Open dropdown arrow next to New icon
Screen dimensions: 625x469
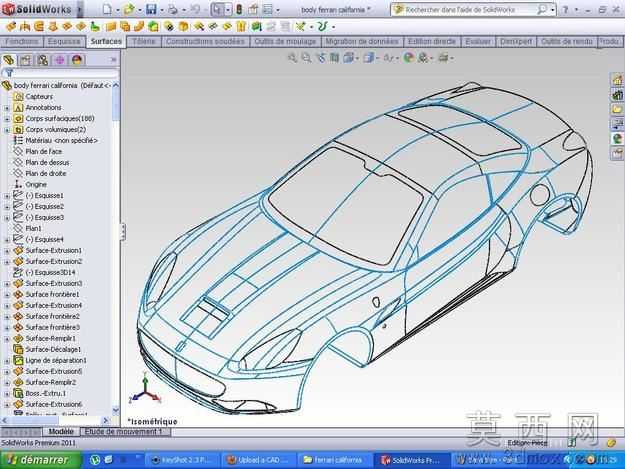coord(118,10)
